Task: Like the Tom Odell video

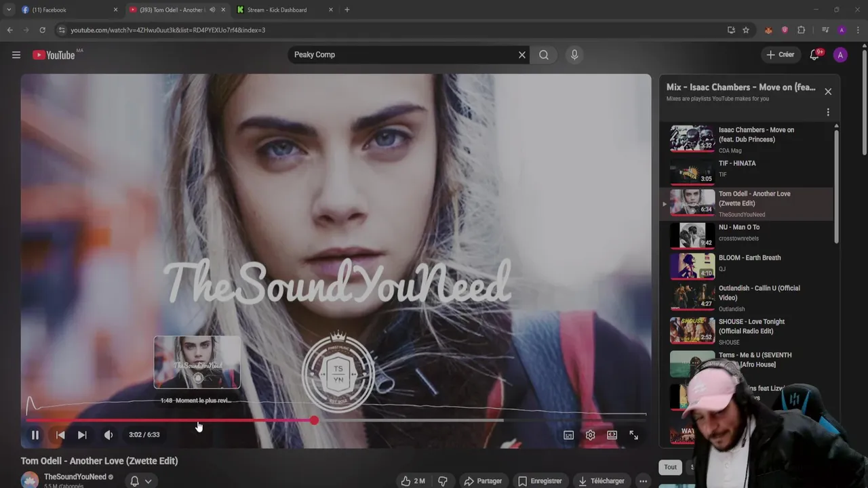Action: click(413, 481)
